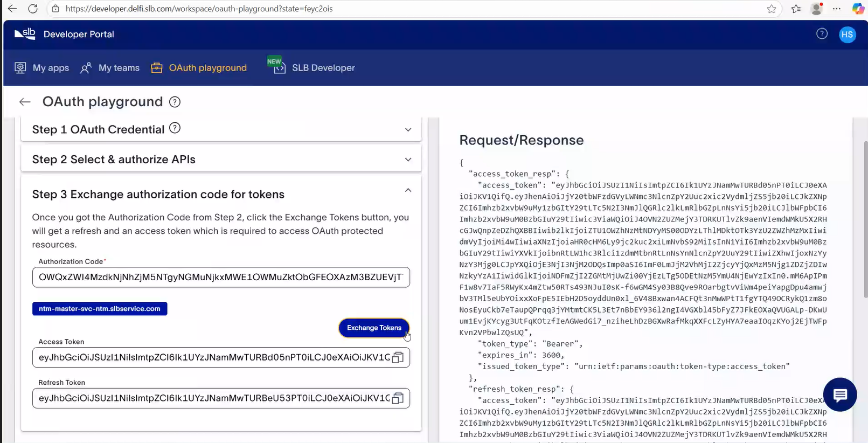This screenshot has width=868, height=443.
Task: Click into the Authorization Code field
Action: point(221,277)
